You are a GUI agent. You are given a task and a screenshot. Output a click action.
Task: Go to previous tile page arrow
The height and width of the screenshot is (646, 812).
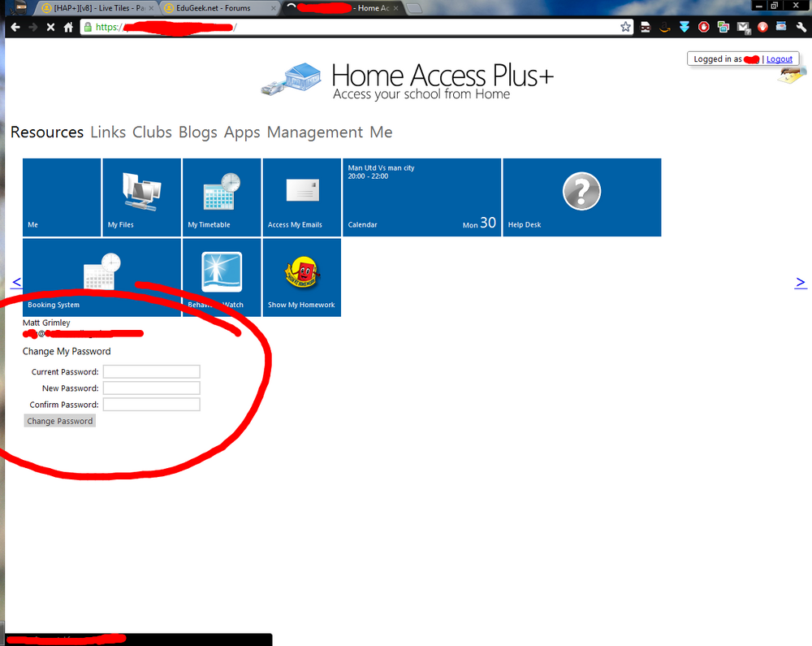click(x=16, y=282)
